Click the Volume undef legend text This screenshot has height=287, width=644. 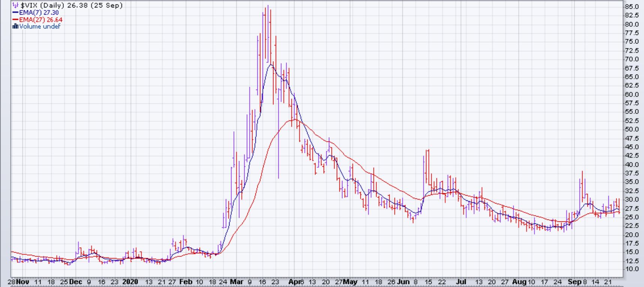point(39,26)
